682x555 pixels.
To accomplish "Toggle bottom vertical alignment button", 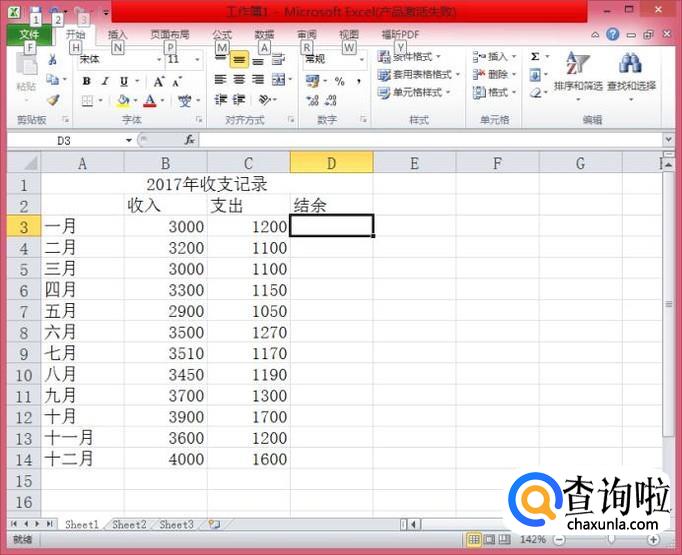I will 258,60.
